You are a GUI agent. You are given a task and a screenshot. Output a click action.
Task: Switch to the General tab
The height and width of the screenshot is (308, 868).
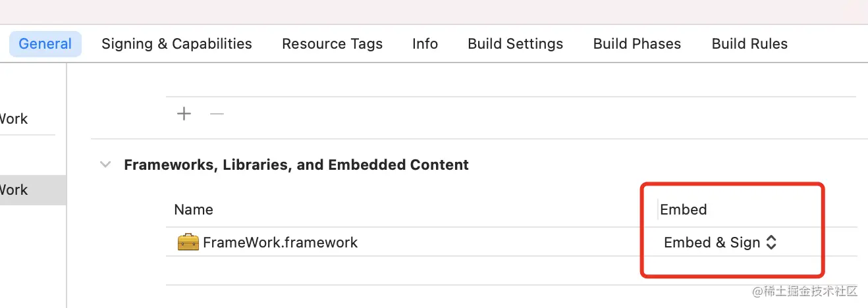[x=45, y=44]
